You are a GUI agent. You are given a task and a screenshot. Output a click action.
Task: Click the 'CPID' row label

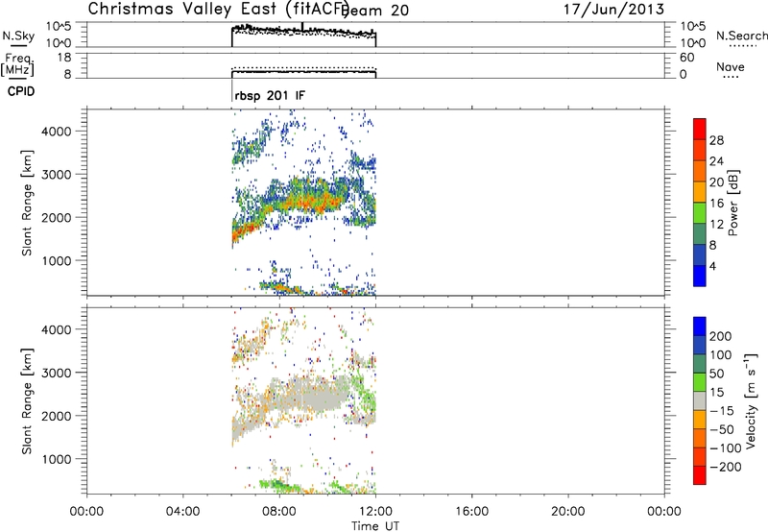pos(21,91)
